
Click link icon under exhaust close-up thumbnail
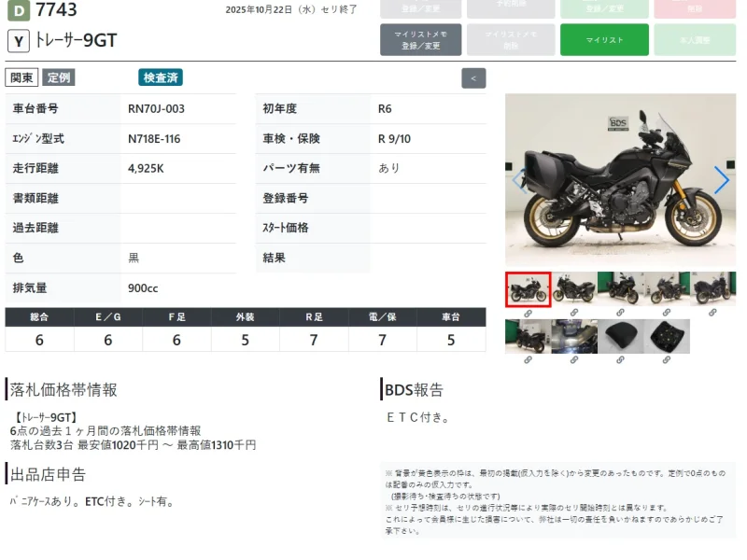point(574,360)
